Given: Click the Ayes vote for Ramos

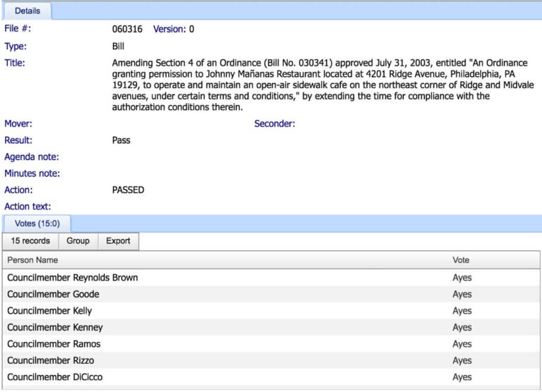Looking at the screenshot, I should coord(462,344).
